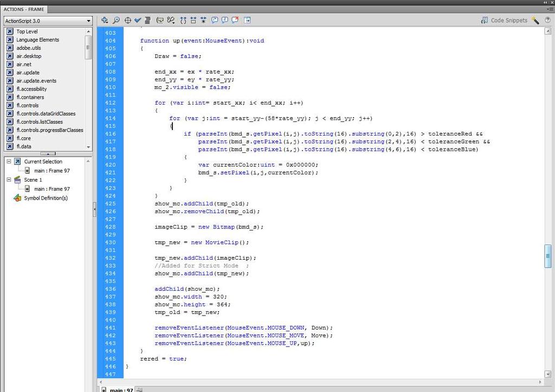Screen dimensions: 555x392
Task: Click Collapse between braces icon
Action: tap(183, 20)
